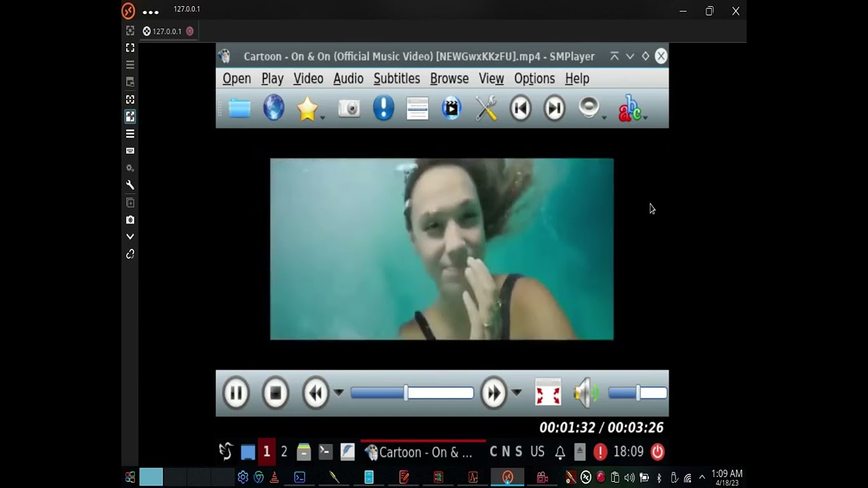Open the View menu
This screenshot has height=488, width=868.
pyautogui.click(x=491, y=79)
